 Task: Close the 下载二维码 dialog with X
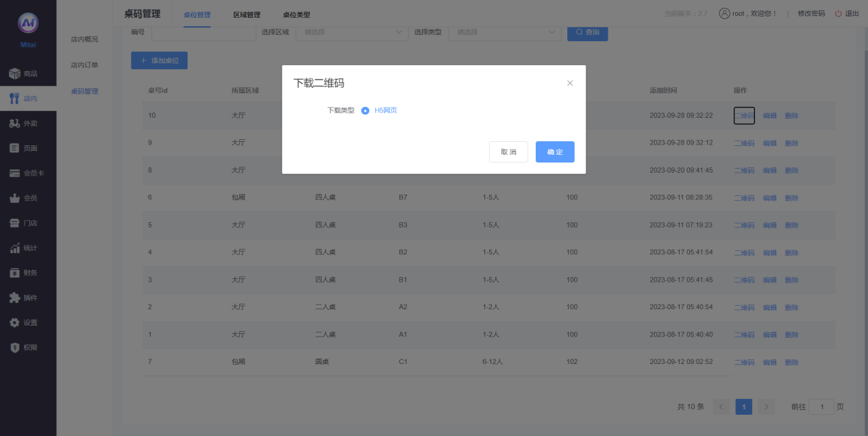click(570, 83)
